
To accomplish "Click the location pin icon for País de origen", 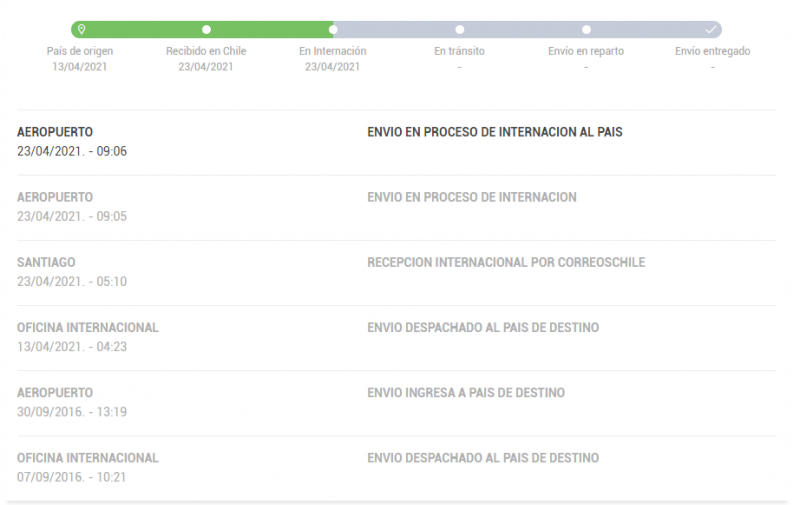I will (x=81, y=29).
